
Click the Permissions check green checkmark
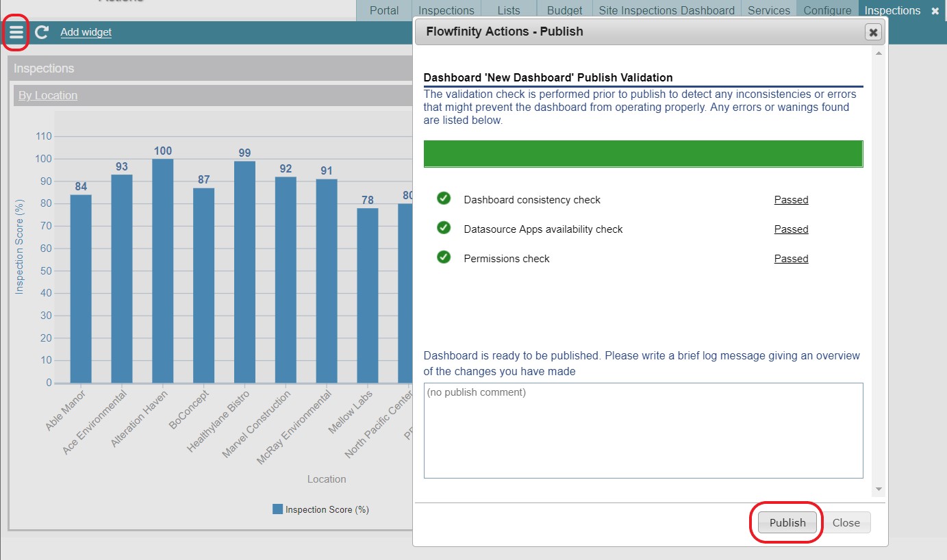pyautogui.click(x=444, y=257)
